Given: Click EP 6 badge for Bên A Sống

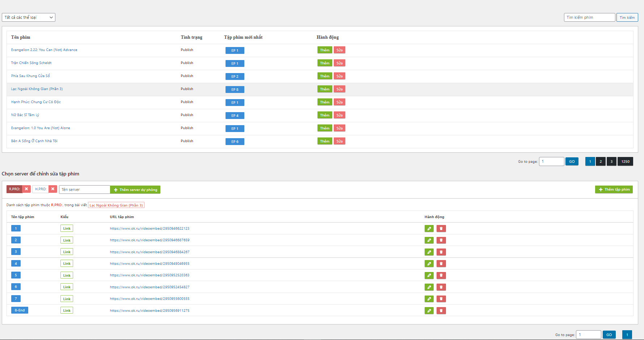Looking at the screenshot, I should tap(235, 142).
